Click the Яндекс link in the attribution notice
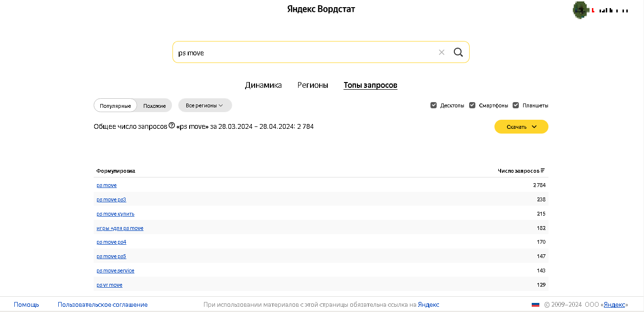This screenshot has height=312, width=644. pyautogui.click(x=429, y=304)
